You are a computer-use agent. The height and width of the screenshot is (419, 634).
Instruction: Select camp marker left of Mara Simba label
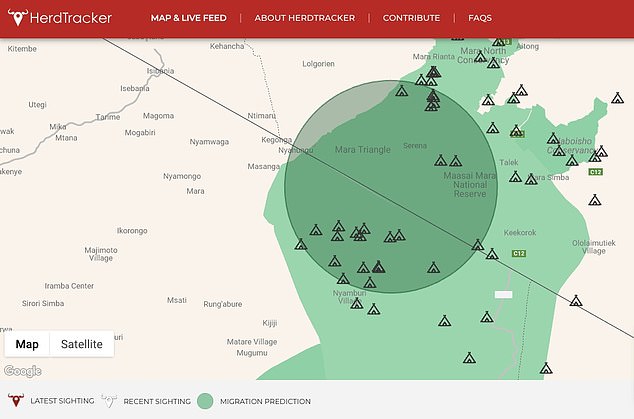531,179
